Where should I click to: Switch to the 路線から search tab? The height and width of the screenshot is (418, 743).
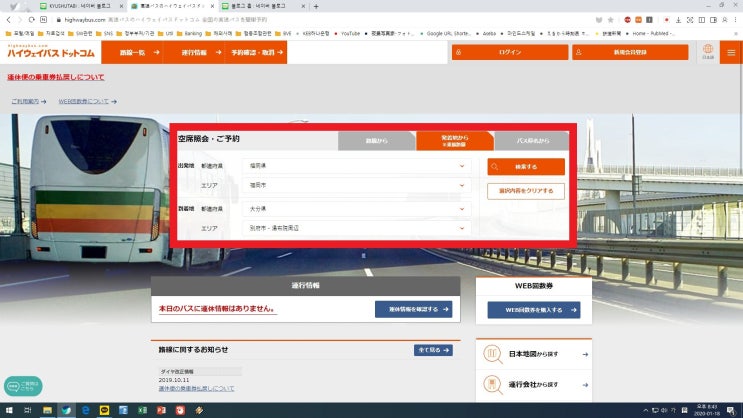(377, 141)
